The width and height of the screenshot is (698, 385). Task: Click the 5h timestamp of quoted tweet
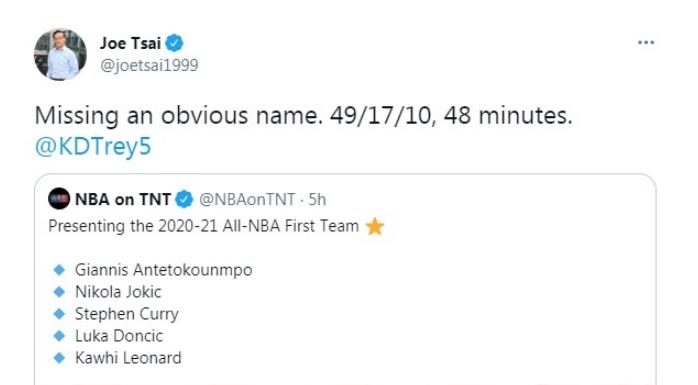[317, 199]
